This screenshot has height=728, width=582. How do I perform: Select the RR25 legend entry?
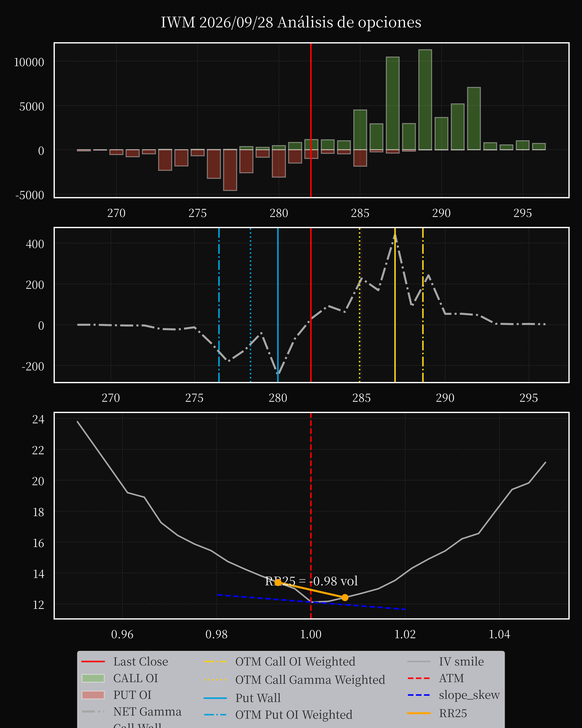pos(437,713)
